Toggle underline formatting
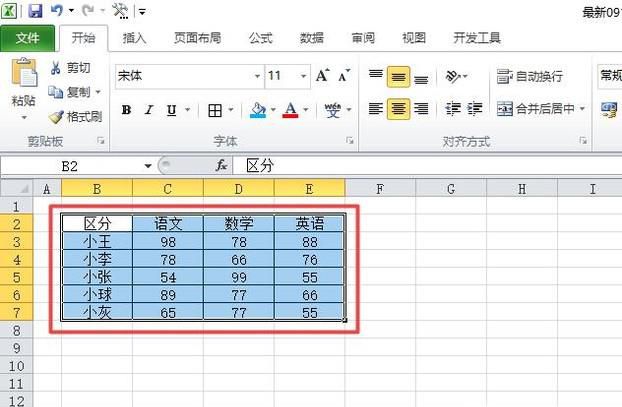The width and height of the screenshot is (622, 407). point(171,110)
